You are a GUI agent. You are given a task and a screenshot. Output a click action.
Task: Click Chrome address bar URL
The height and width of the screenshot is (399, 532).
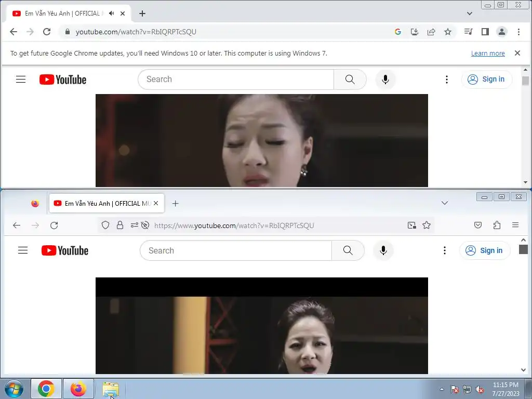(136, 32)
